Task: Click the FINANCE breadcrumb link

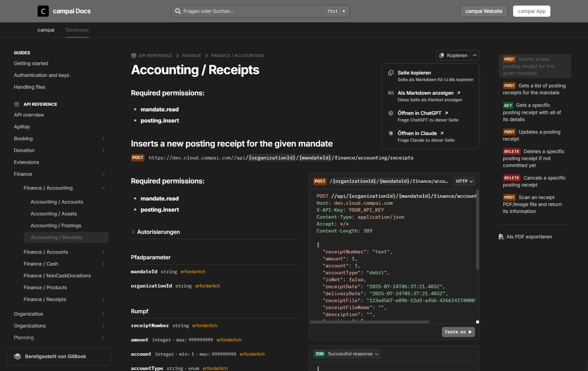Action: [192, 56]
